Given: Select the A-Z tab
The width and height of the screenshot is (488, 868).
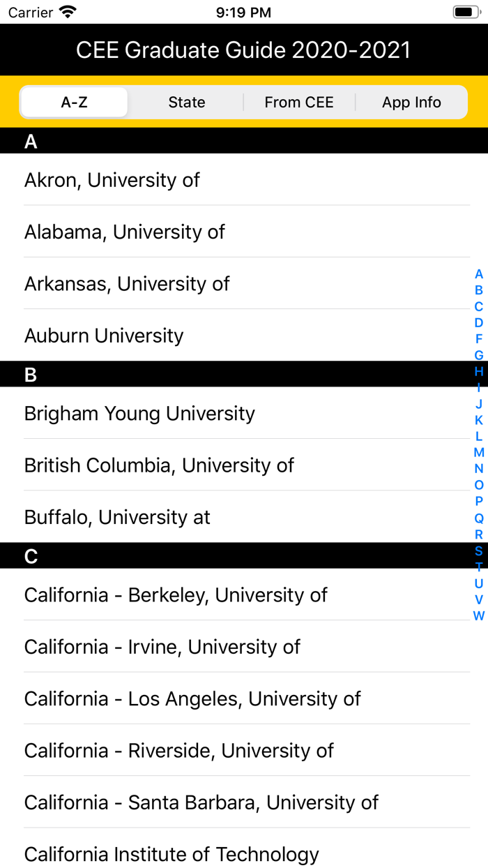Looking at the screenshot, I should [75, 103].
